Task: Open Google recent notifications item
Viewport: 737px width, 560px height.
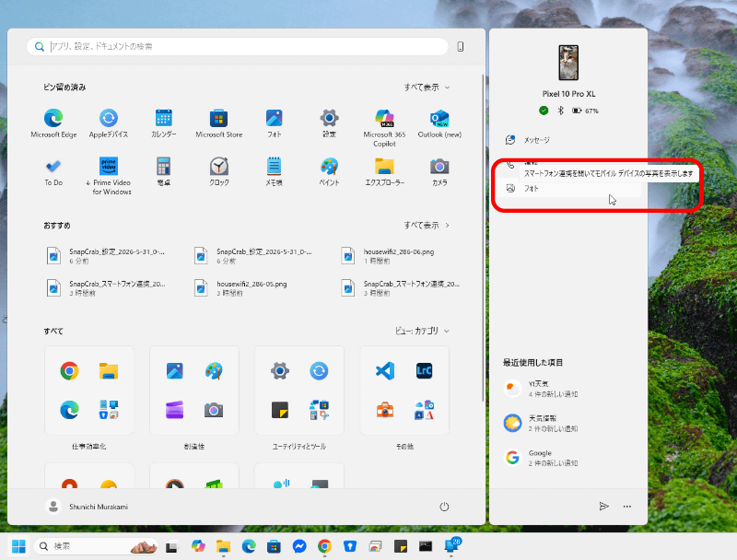Action: (568, 458)
